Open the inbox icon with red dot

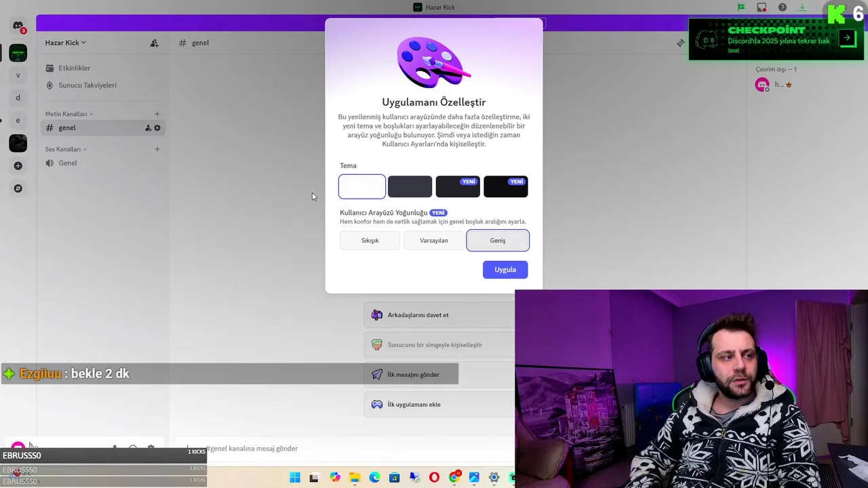(x=762, y=7)
